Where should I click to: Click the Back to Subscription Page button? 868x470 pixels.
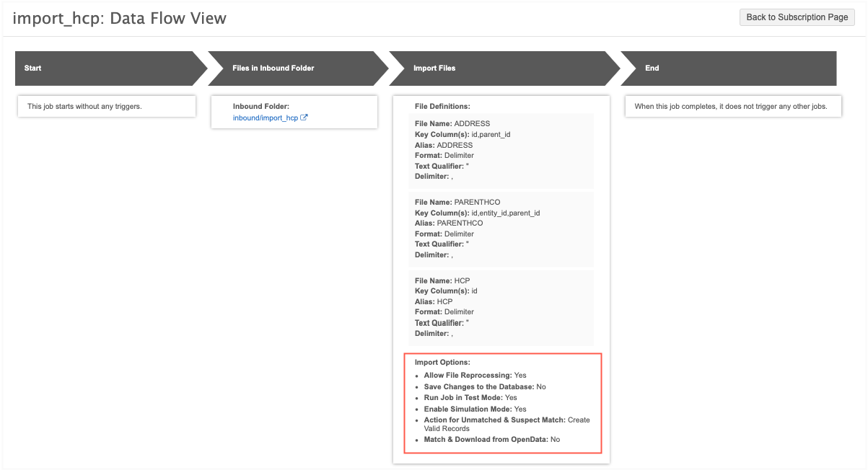(x=797, y=17)
